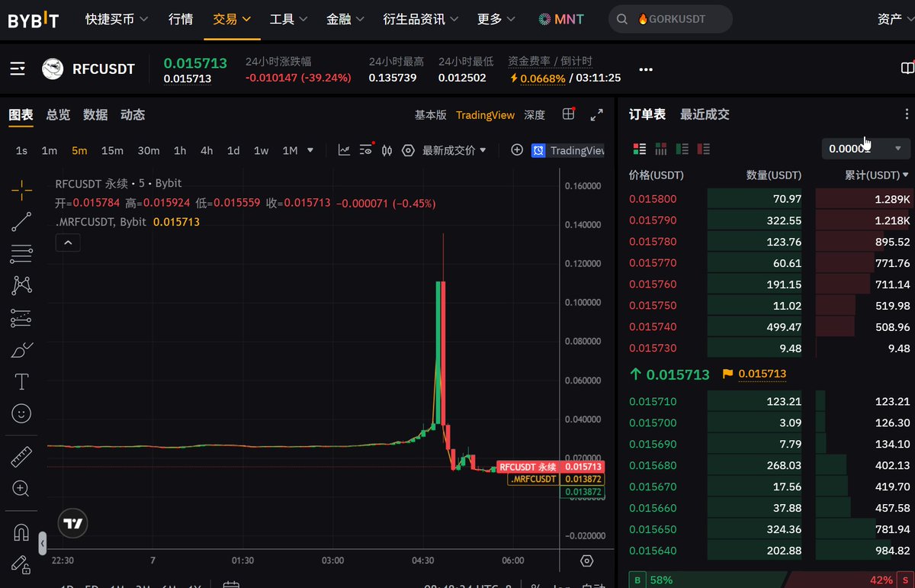Open the price axis settings gear

point(586,561)
